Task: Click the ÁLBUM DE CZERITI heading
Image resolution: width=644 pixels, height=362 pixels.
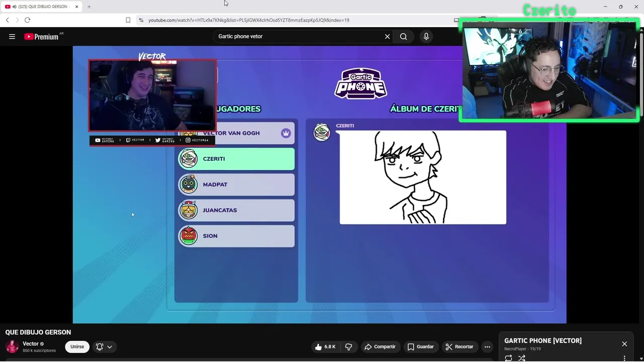Action: [426, 109]
